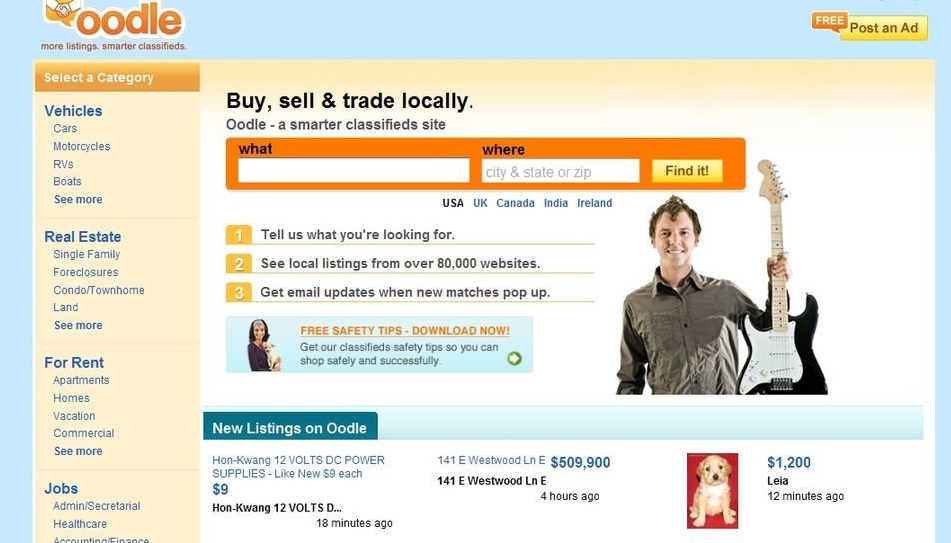This screenshot has height=543, width=951.
Task: Switch country to UK
Action: tap(480, 203)
